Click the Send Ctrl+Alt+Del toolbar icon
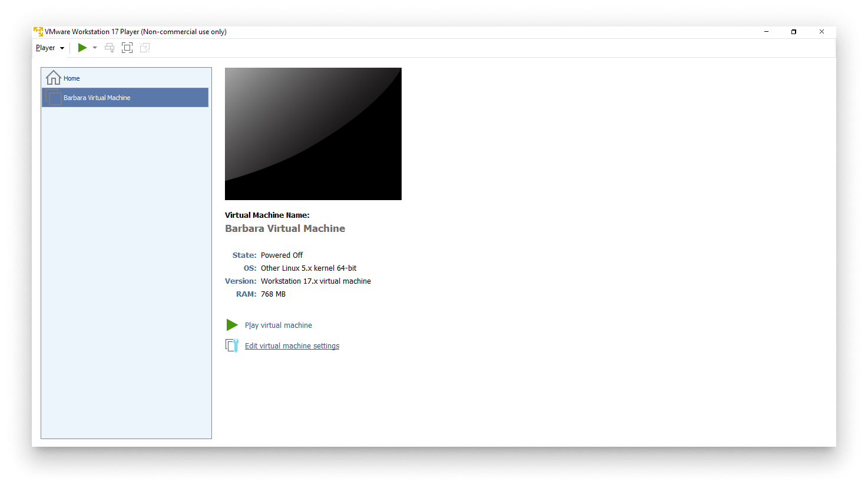Image resolution: width=868 pixels, height=485 pixels. tap(110, 48)
